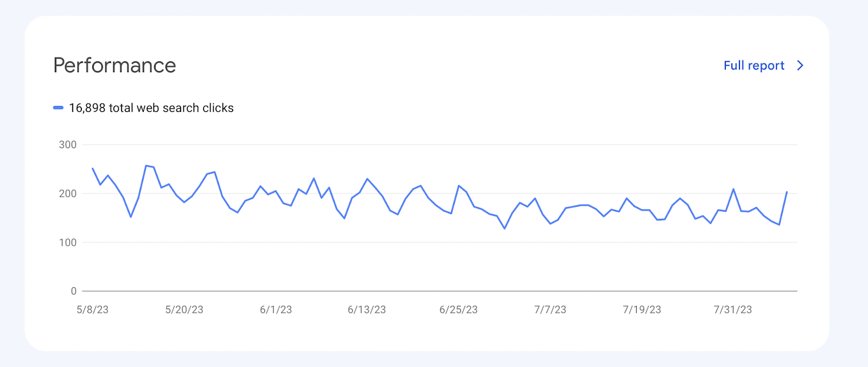The width and height of the screenshot is (868, 367).
Task: Click the blue legend marker icon
Action: point(58,107)
